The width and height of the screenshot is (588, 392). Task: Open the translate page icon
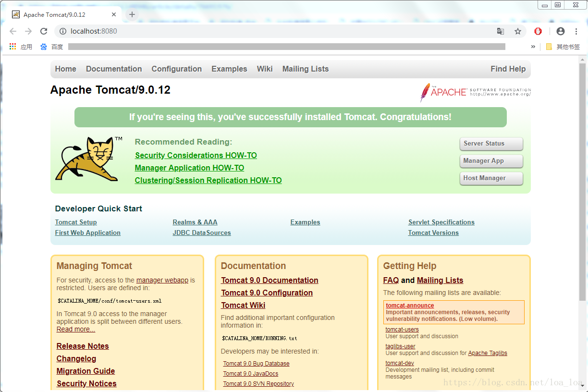[501, 31]
